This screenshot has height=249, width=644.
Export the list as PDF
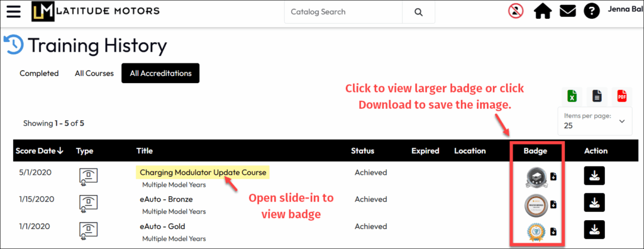coord(622,97)
